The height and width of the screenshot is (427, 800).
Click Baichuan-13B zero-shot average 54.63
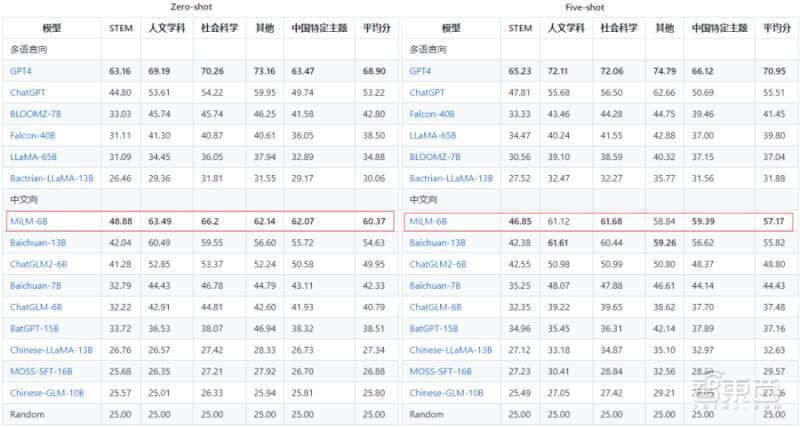374,243
